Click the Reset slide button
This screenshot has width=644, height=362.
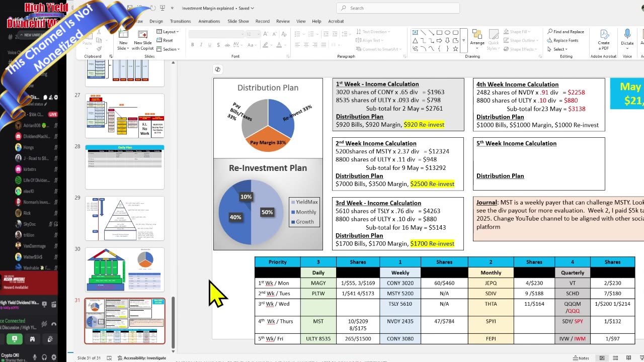click(165, 40)
